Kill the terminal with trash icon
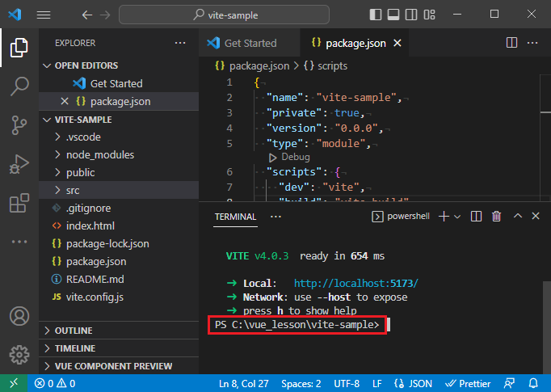The width and height of the screenshot is (551, 392). click(x=497, y=217)
